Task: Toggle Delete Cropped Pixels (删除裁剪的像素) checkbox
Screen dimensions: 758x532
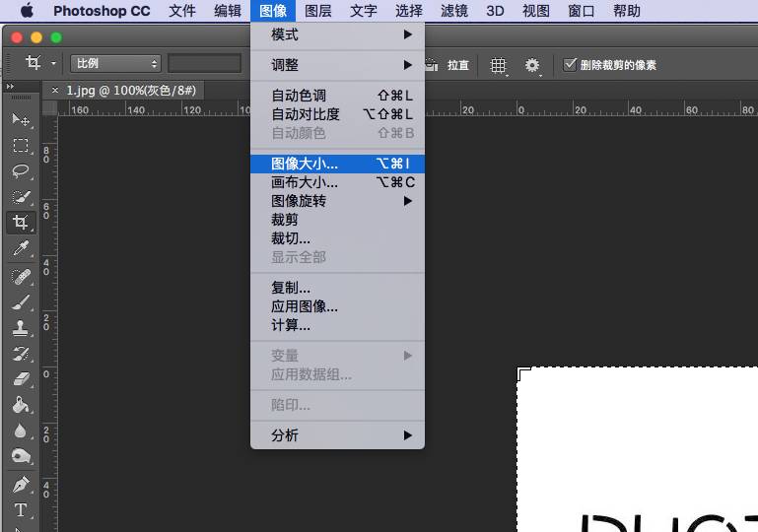Action: [570, 65]
